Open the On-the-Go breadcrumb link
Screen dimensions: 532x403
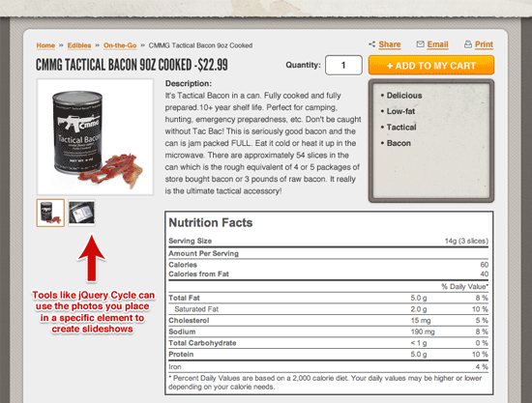tap(120, 45)
